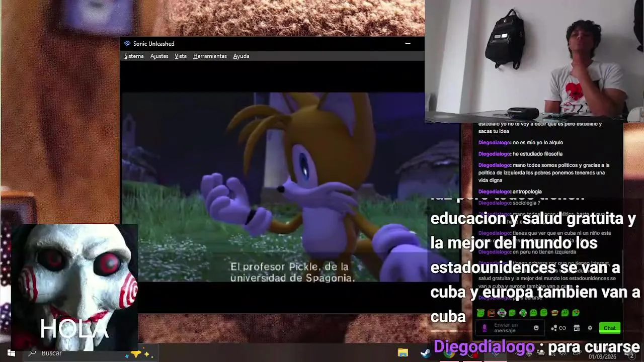Open the shop storefront icon in chat bar
Viewport: 644px width, 362px height.
[577, 328]
